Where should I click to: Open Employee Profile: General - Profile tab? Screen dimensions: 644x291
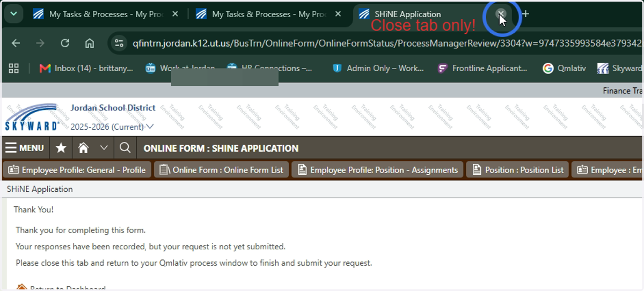click(x=77, y=170)
